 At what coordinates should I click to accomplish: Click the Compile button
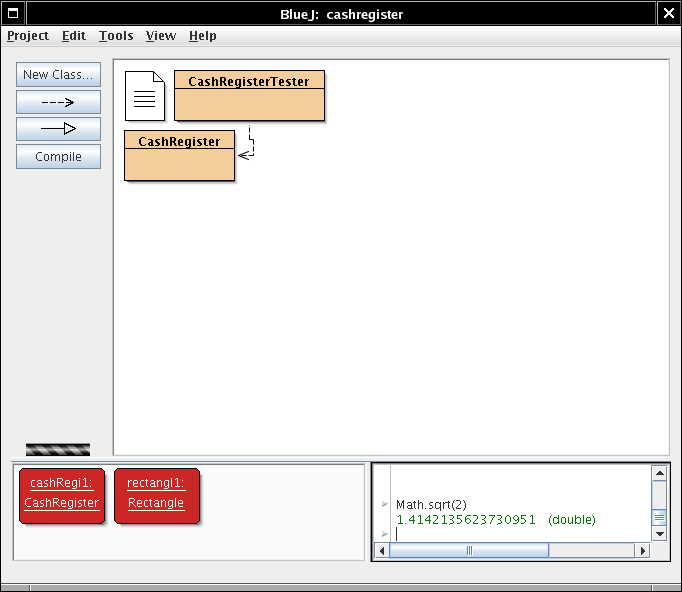[58, 157]
